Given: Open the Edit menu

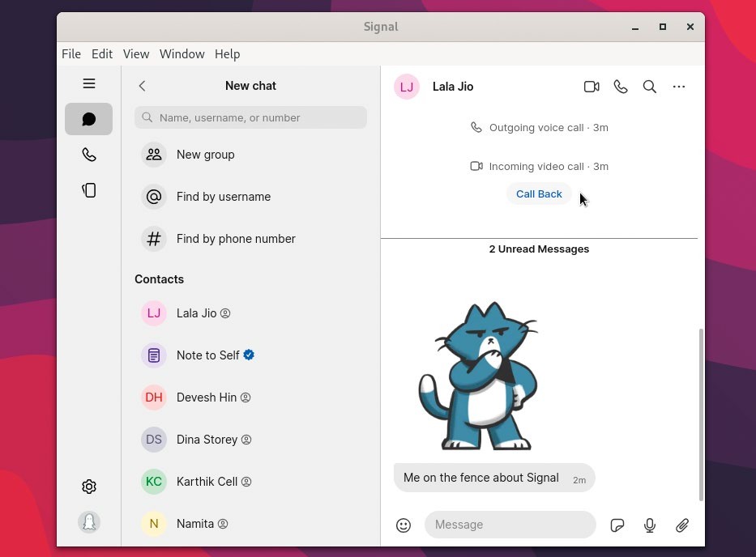Looking at the screenshot, I should (x=102, y=54).
